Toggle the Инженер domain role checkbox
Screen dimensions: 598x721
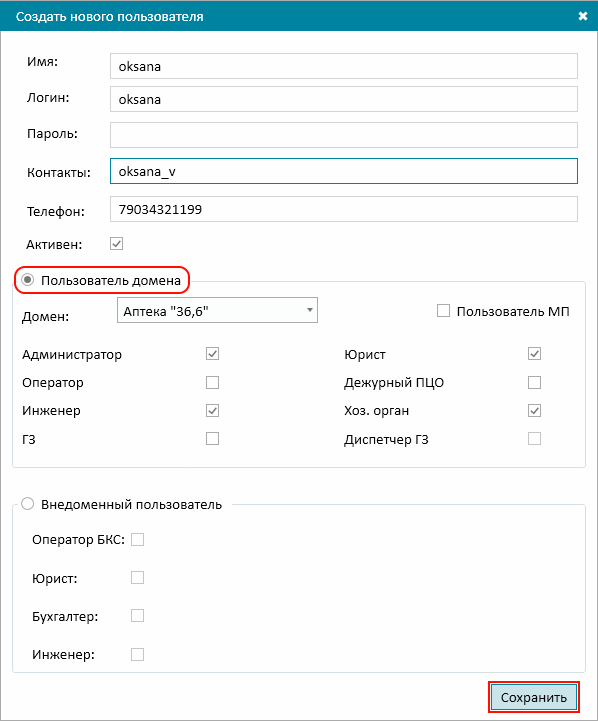click(x=212, y=411)
